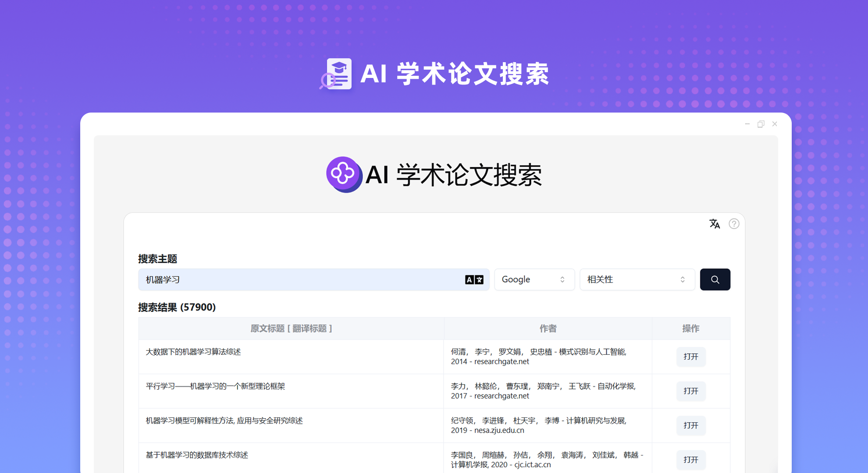
Task: Restore the application window size
Action: click(x=761, y=124)
